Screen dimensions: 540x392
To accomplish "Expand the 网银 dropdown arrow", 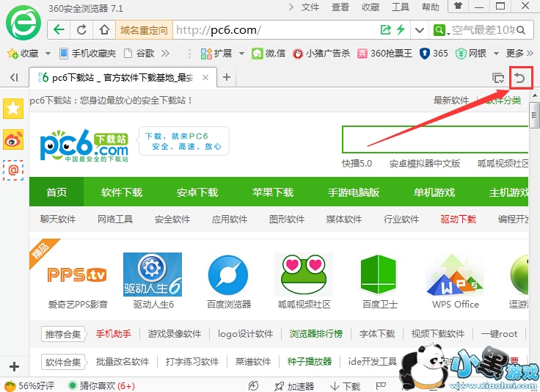I will (496, 54).
